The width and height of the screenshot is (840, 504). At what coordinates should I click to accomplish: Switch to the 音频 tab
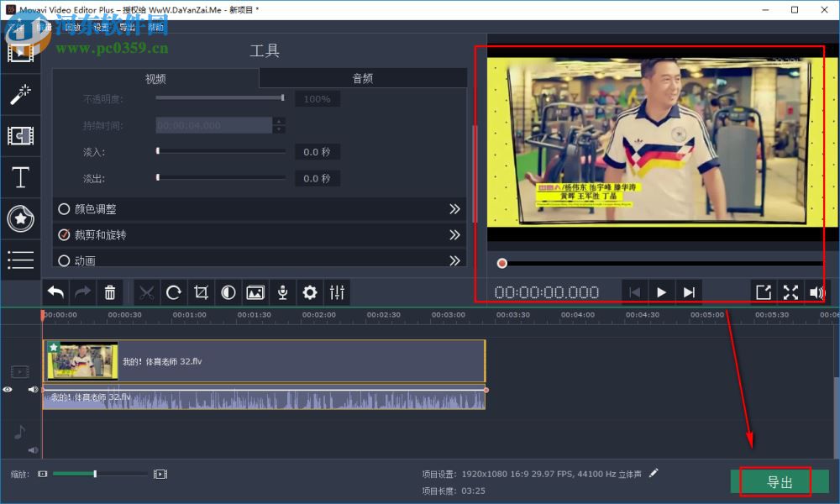[363, 77]
